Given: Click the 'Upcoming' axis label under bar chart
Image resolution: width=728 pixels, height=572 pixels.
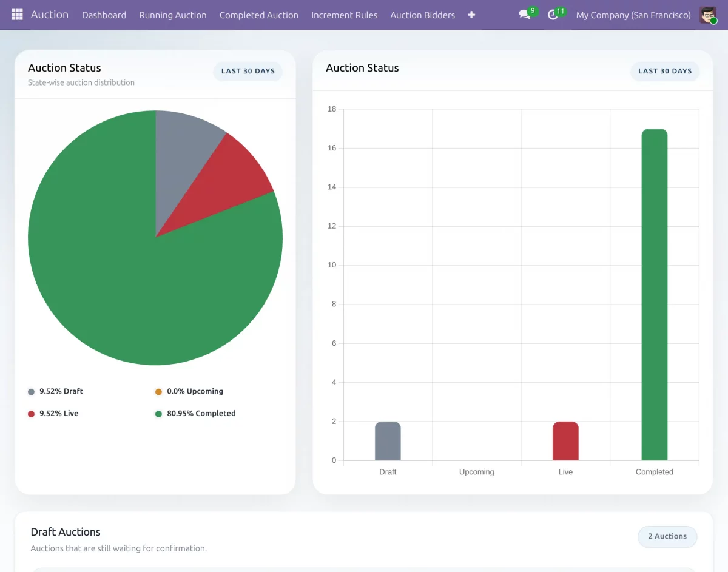Looking at the screenshot, I should pos(477,472).
